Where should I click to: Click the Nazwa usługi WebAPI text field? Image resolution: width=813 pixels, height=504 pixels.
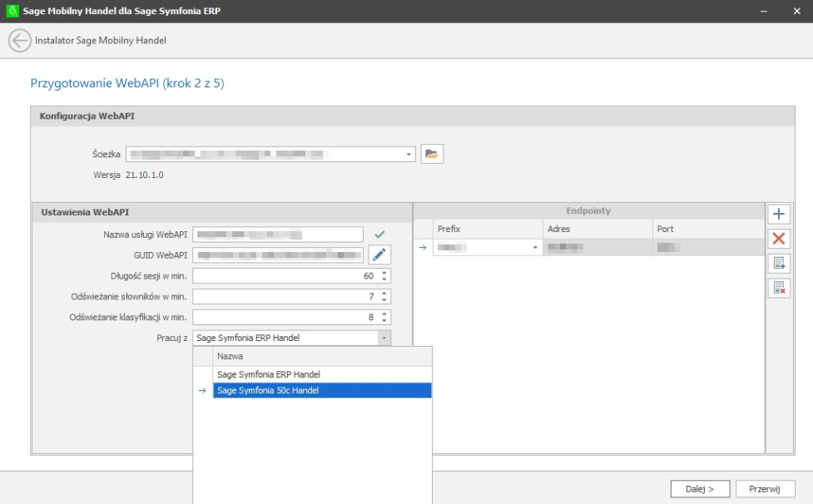[278, 235]
